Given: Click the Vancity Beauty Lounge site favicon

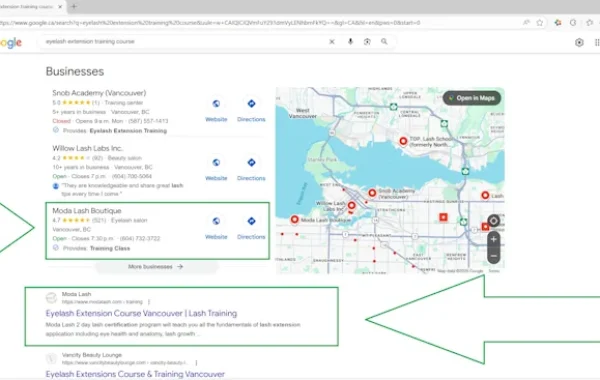Looking at the screenshot, I should click(51, 359).
